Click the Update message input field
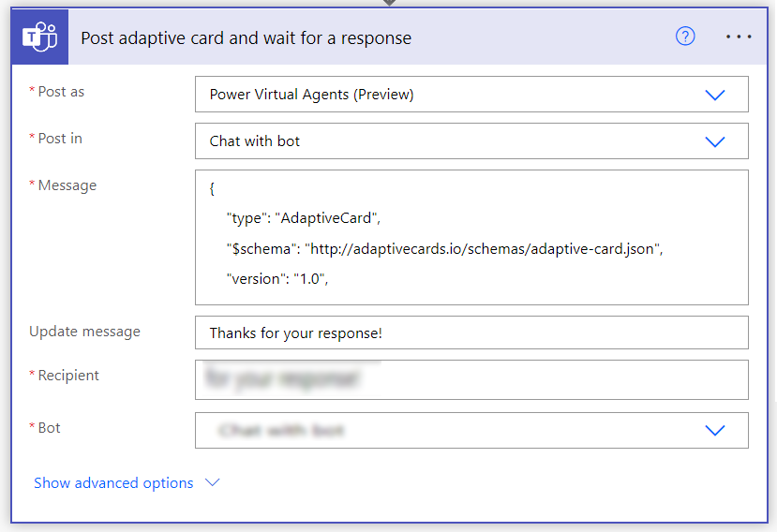Screen dimensions: 777x532 click(x=471, y=332)
